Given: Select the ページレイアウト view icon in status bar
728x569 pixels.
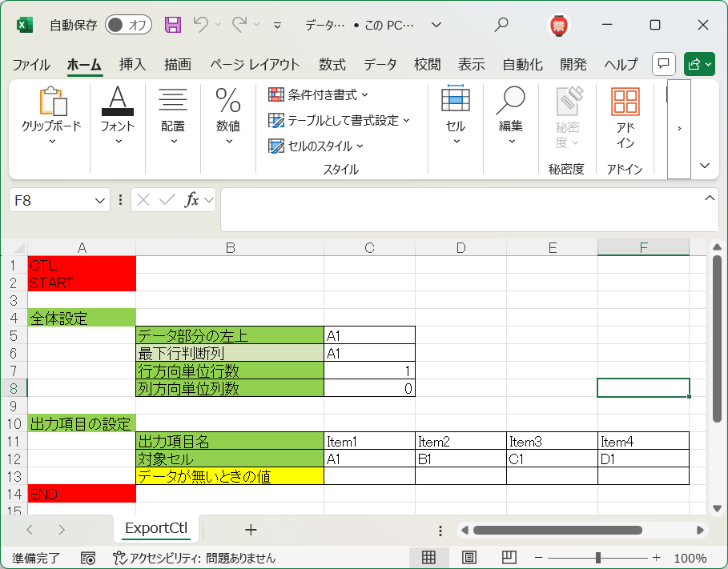Looking at the screenshot, I should click(x=469, y=558).
